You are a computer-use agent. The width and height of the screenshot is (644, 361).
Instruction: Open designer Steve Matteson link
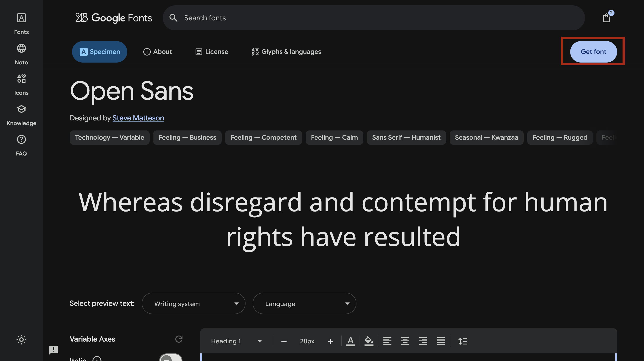[x=138, y=118]
